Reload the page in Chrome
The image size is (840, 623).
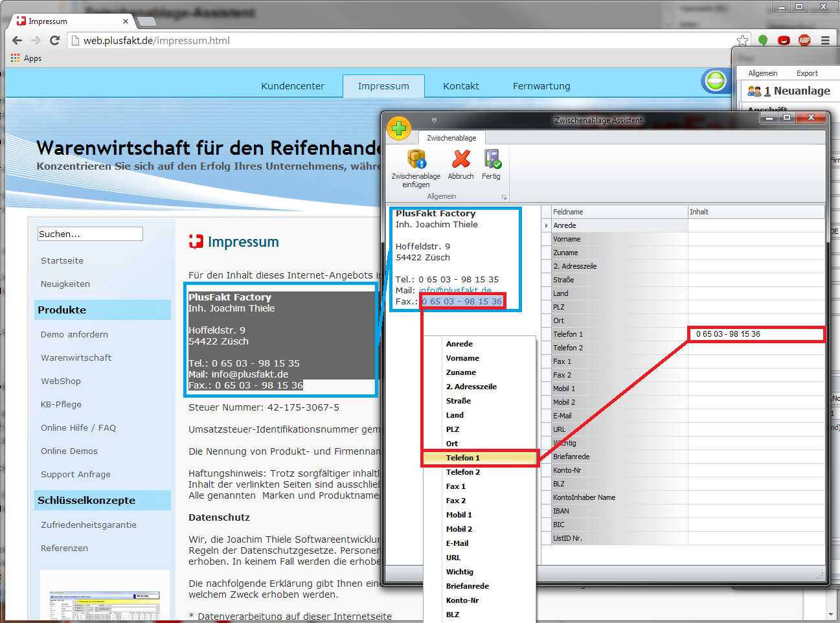tap(55, 40)
